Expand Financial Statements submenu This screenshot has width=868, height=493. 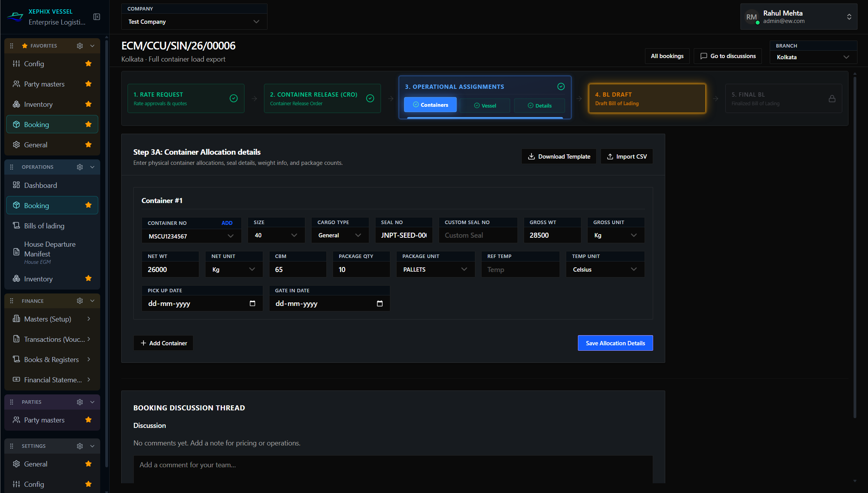pos(52,380)
